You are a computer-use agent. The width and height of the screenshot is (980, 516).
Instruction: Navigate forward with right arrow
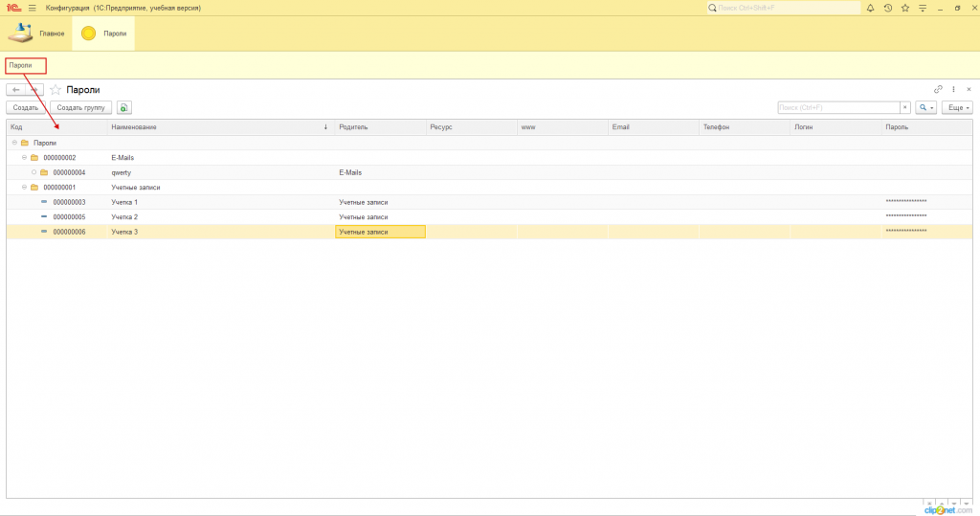coord(34,89)
